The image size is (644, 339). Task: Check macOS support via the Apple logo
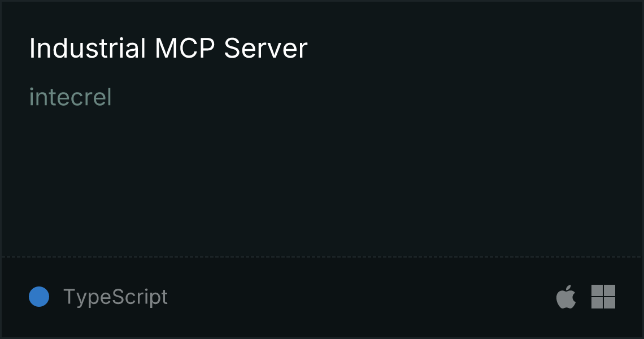pyautogui.click(x=566, y=296)
